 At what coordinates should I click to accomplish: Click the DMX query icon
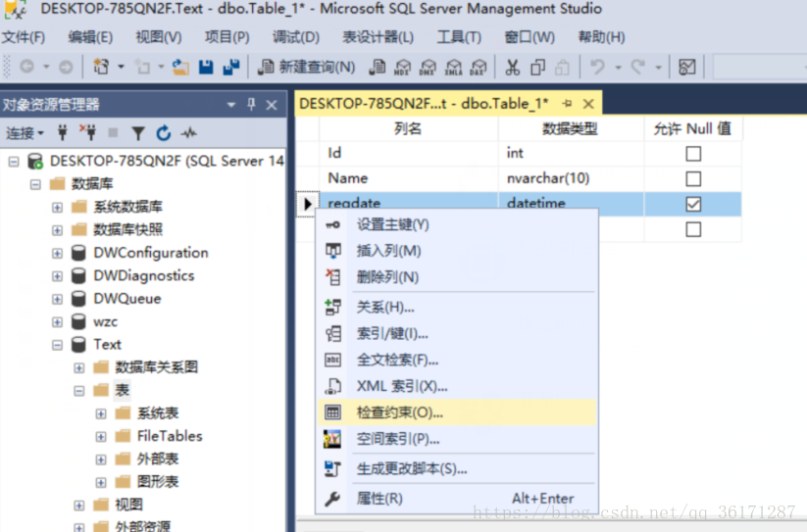coord(428,67)
